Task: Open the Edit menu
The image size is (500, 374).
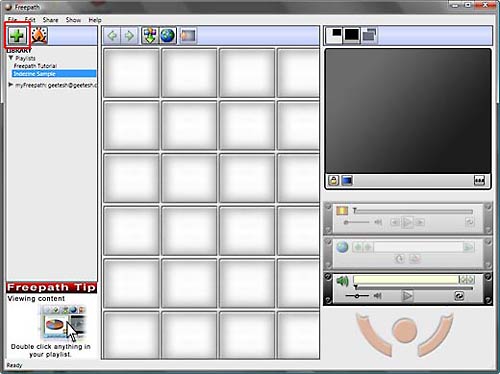Action: pyautogui.click(x=30, y=20)
